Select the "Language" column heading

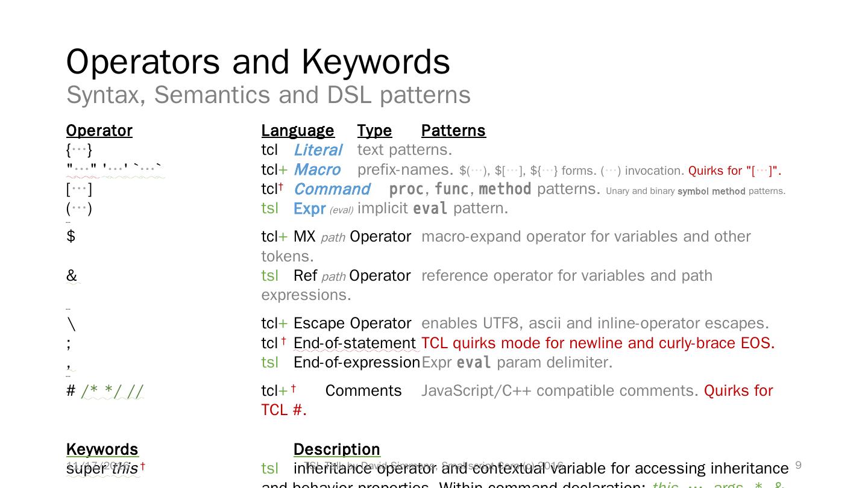point(297,131)
